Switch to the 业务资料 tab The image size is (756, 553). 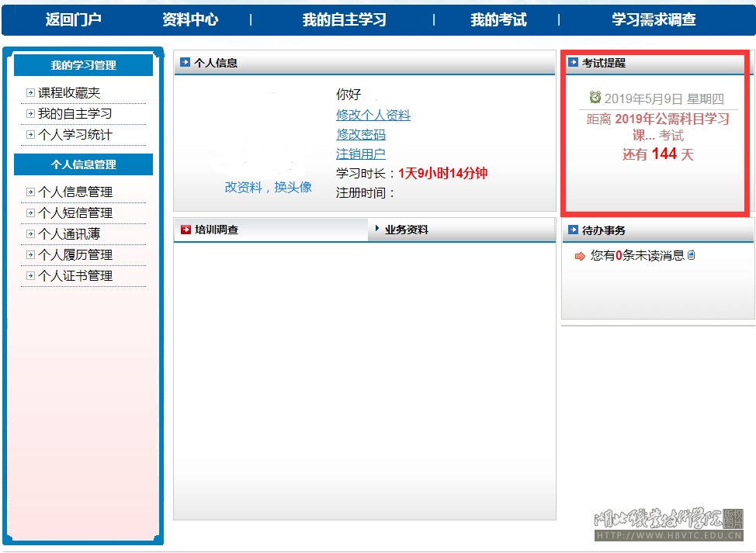coord(406,230)
